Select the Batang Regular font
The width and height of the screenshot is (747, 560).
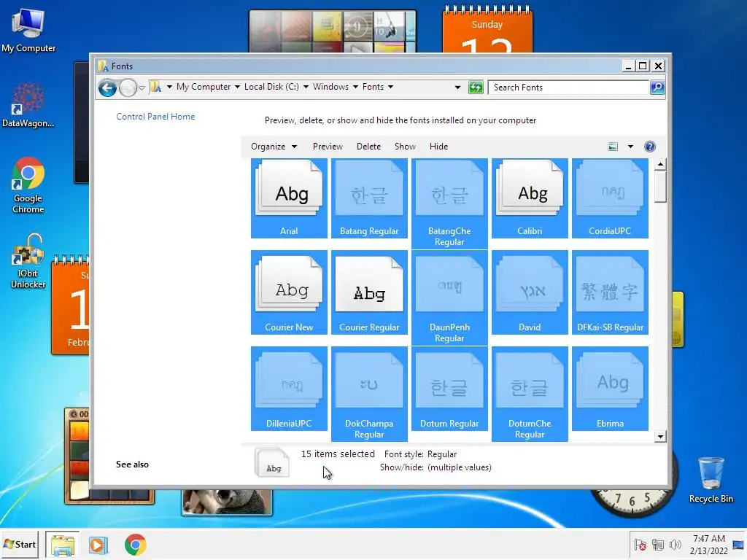tap(369, 198)
